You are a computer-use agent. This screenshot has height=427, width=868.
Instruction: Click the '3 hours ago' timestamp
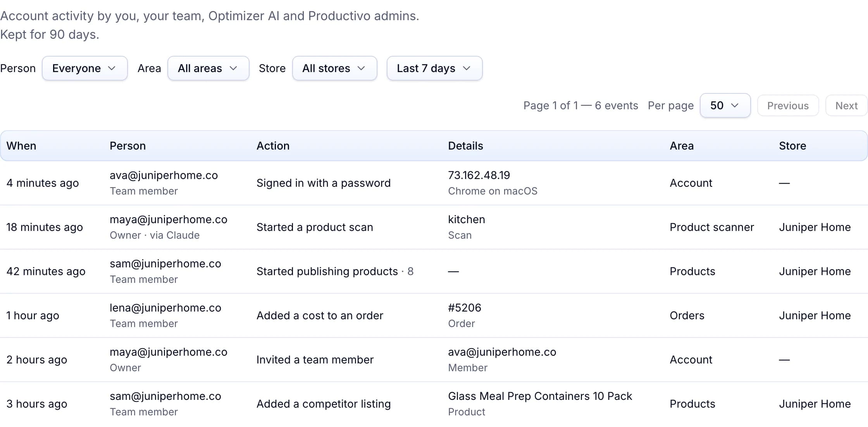(x=37, y=404)
